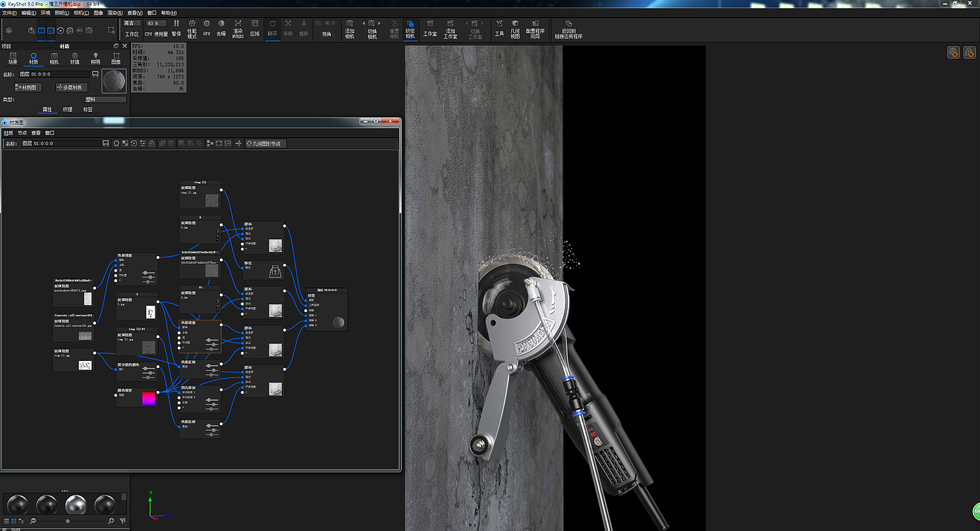This screenshot has height=531, width=980.
Task: Open the 工作室 studio icon
Action: click(430, 27)
